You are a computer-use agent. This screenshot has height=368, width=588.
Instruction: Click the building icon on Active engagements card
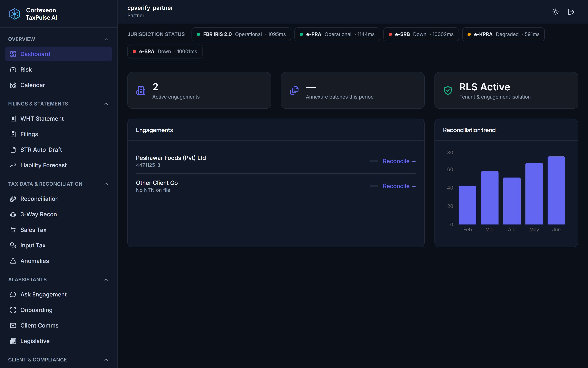(141, 91)
